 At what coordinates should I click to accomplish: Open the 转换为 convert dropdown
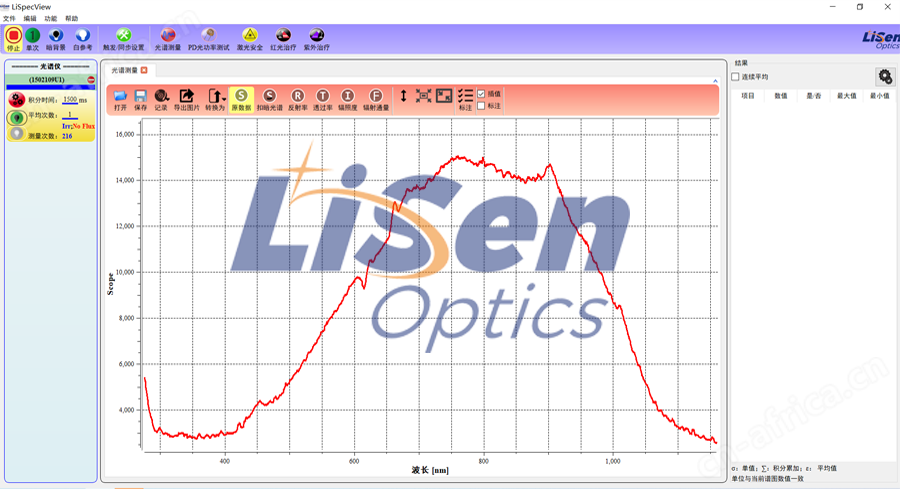pos(215,100)
